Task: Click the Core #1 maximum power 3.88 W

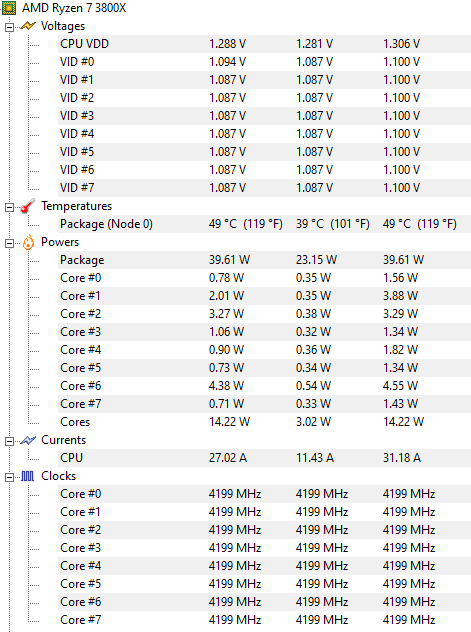Action: pyautogui.click(x=400, y=296)
